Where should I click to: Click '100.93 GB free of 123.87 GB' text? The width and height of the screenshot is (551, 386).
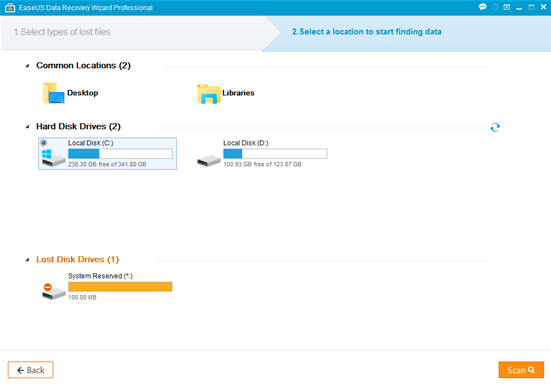pyautogui.click(x=262, y=164)
